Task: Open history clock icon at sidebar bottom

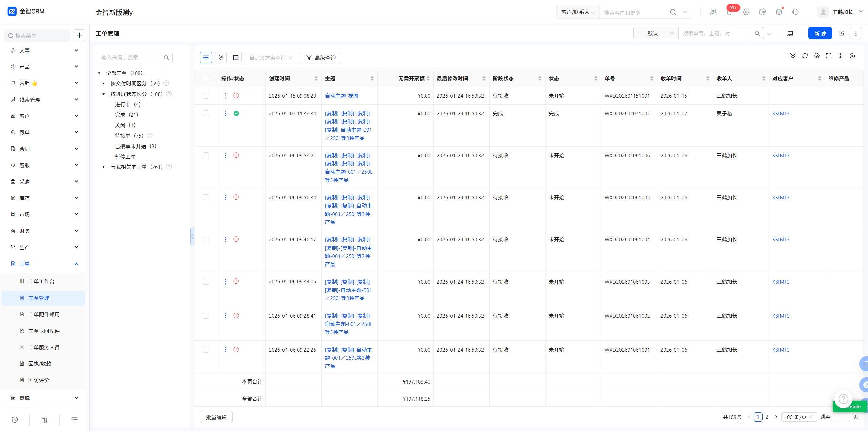Action: pos(15,420)
